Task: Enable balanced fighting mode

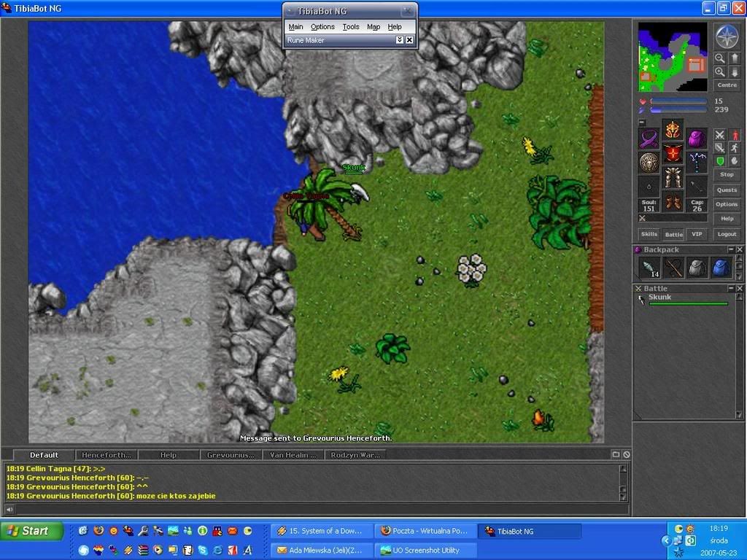Action: 720,148
